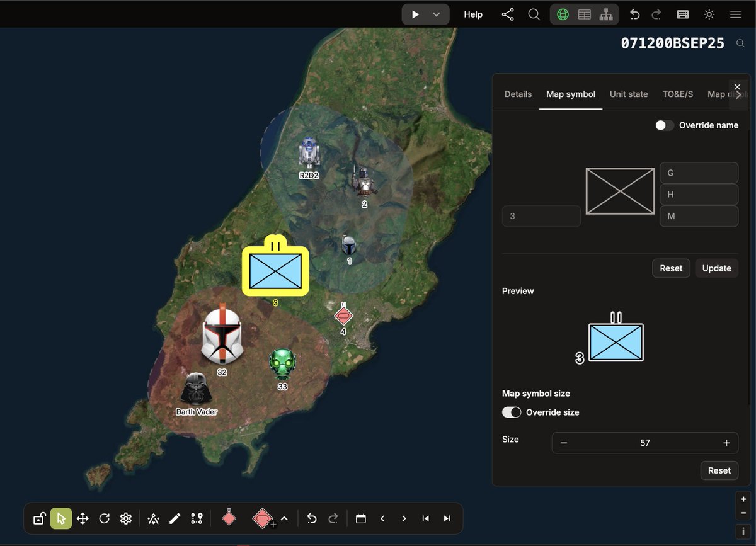Jump to first step with skip-back
The height and width of the screenshot is (546, 756).
tap(426, 518)
